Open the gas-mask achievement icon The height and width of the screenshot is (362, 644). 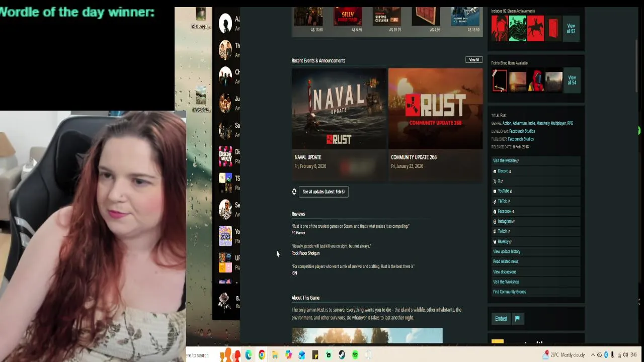500,28
